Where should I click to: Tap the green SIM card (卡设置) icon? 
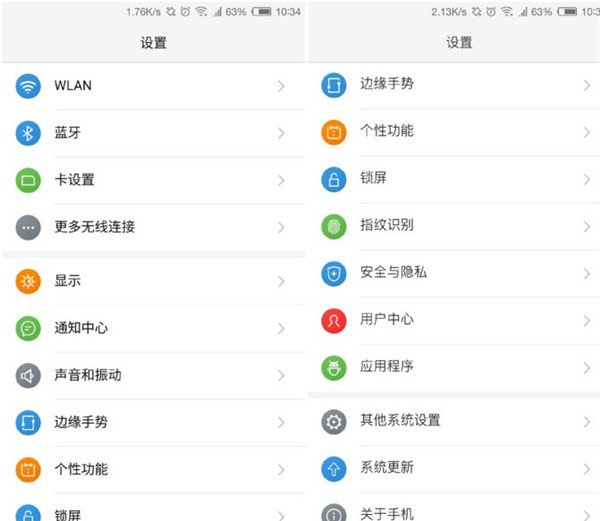pos(28,180)
